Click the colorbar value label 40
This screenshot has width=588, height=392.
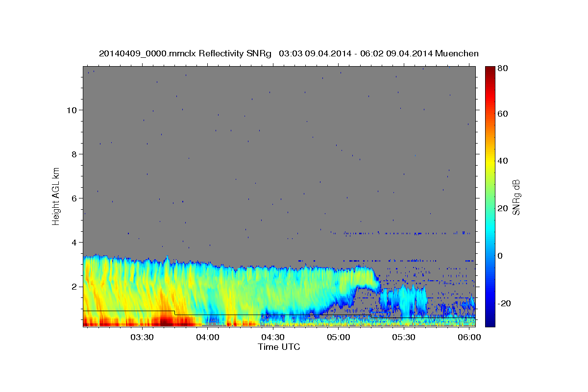point(502,161)
